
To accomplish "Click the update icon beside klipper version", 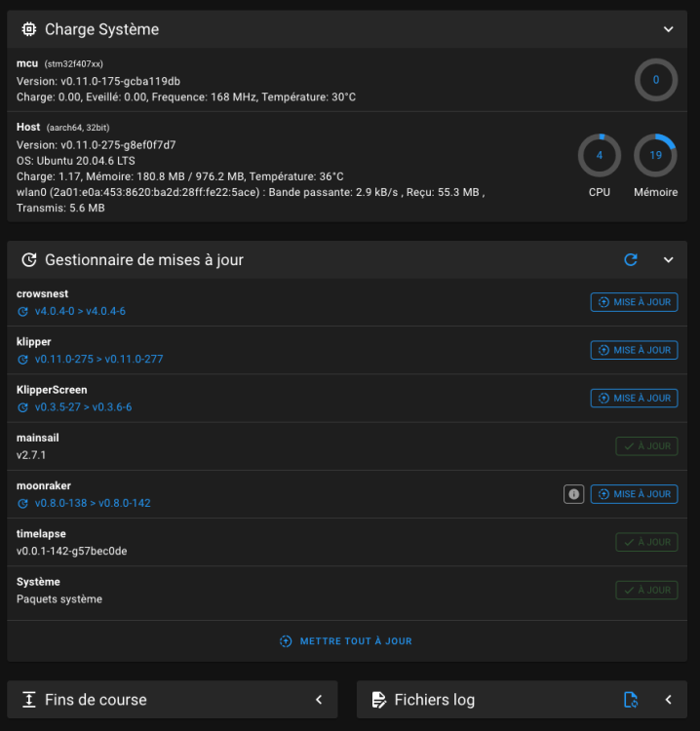I will click(23, 360).
